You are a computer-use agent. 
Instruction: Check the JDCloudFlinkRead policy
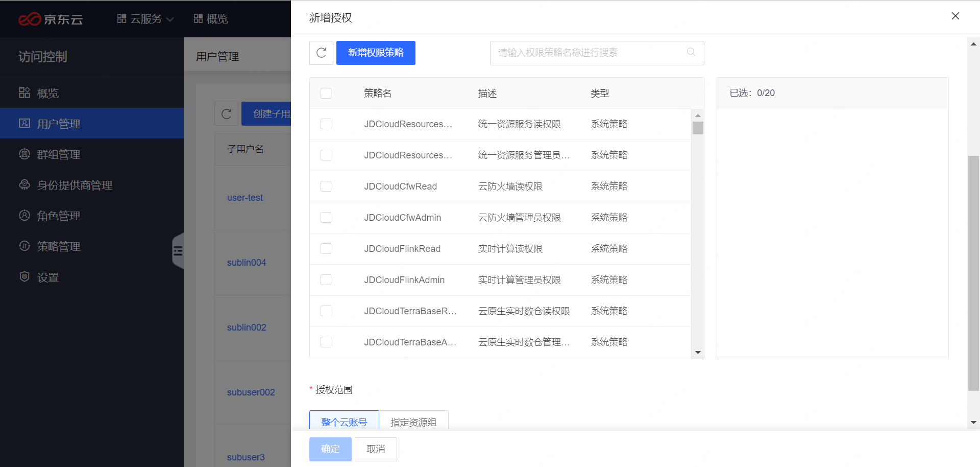pos(326,249)
